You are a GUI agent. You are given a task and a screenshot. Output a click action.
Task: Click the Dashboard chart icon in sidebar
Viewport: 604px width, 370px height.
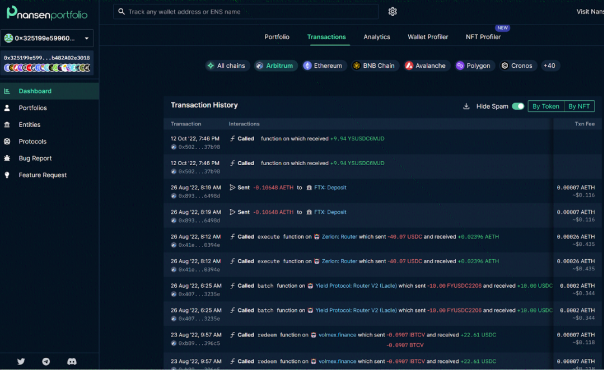[7, 91]
